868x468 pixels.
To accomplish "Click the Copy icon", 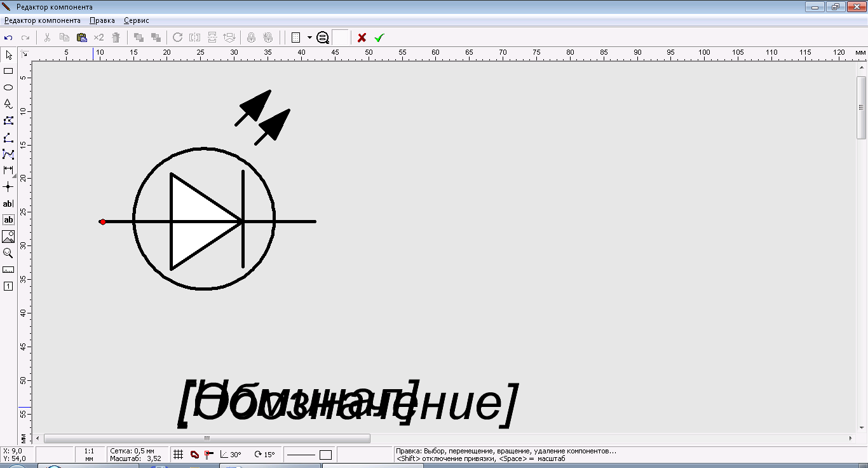I will (64, 38).
